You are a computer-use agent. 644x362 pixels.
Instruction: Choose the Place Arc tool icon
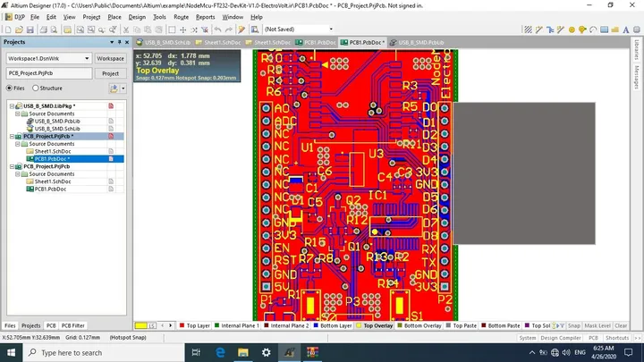pos(593,29)
